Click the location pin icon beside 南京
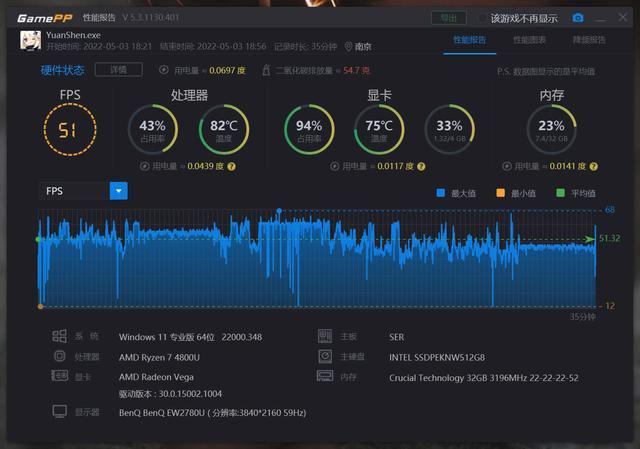Viewport: 640px width, 449px height. click(x=348, y=47)
